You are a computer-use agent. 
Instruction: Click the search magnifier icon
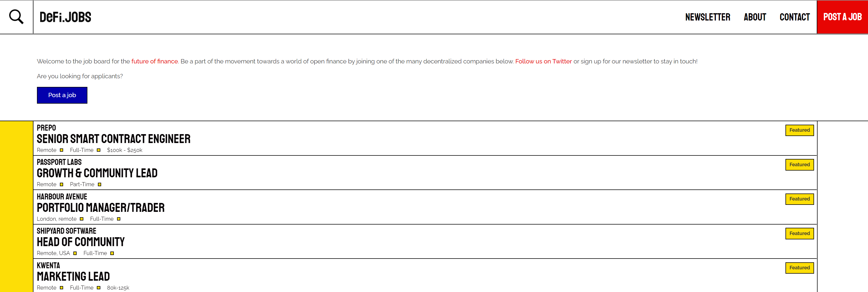[x=16, y=17]
